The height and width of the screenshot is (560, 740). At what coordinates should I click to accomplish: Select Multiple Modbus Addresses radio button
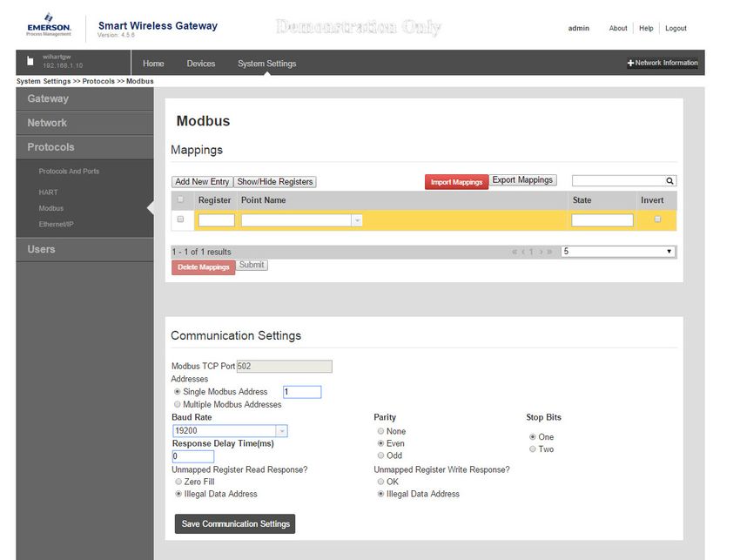click(178, 404)
